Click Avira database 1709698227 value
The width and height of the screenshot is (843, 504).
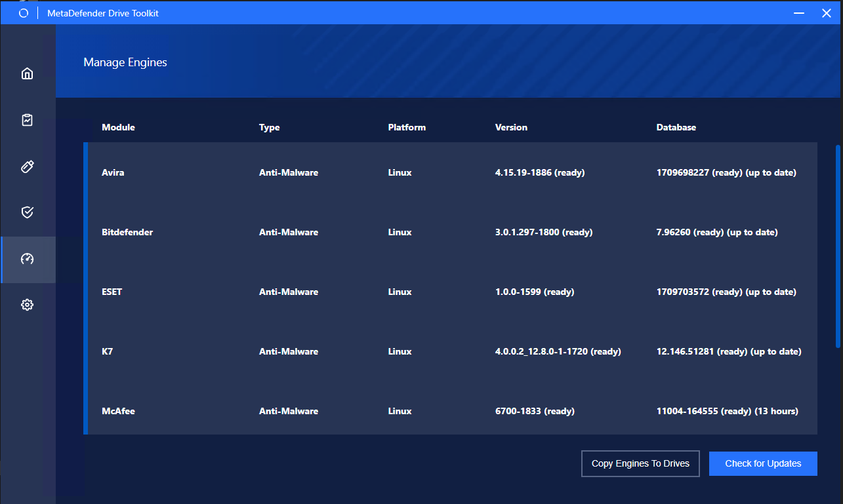coord(726,173)
